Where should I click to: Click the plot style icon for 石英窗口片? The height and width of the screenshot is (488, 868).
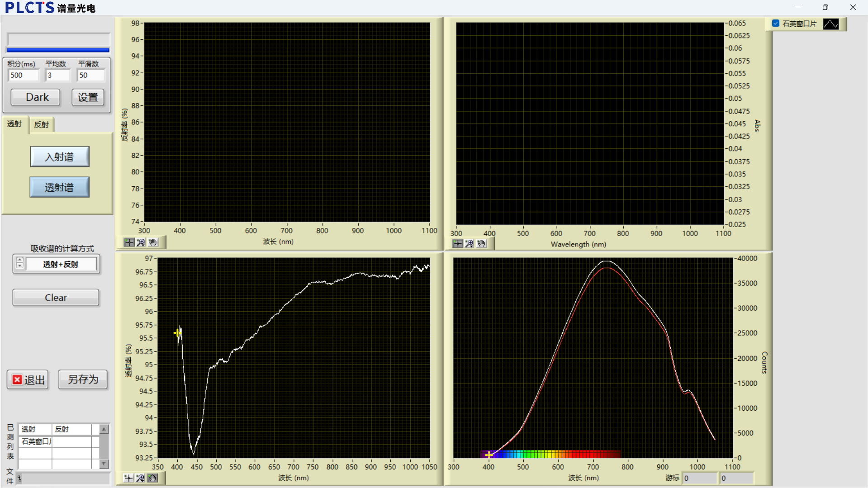coord(830,24)
